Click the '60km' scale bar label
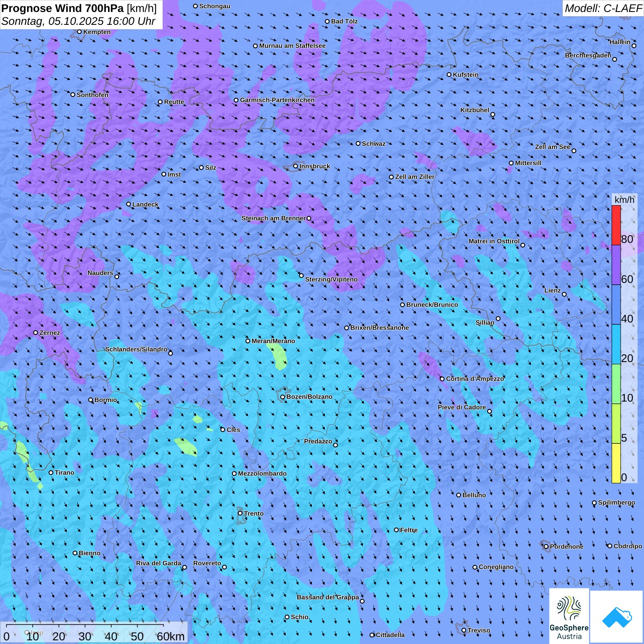This screenshot has width=644, height=644. point(171,637)
